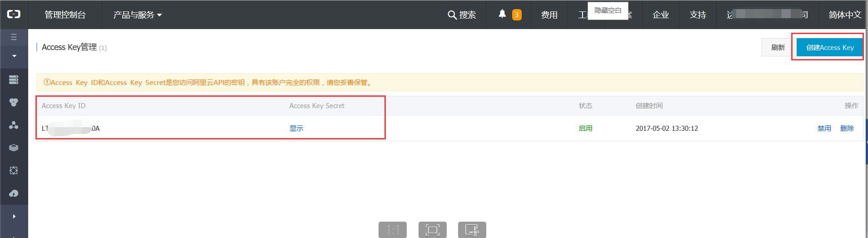Image resolution: width=868 pixels, height=238 pixels.
Task: Click the 启用 status text
Action: (585, 129)
